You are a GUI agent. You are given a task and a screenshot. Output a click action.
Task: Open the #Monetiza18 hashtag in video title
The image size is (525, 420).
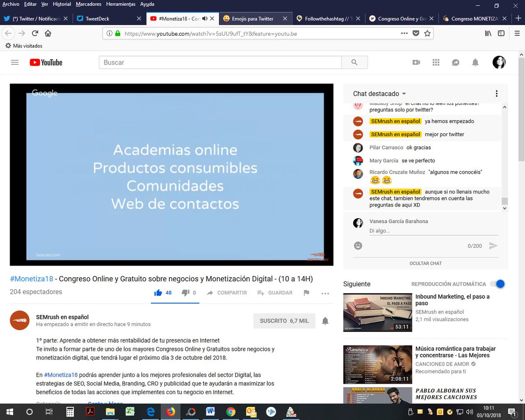click(x=31, y=279)
